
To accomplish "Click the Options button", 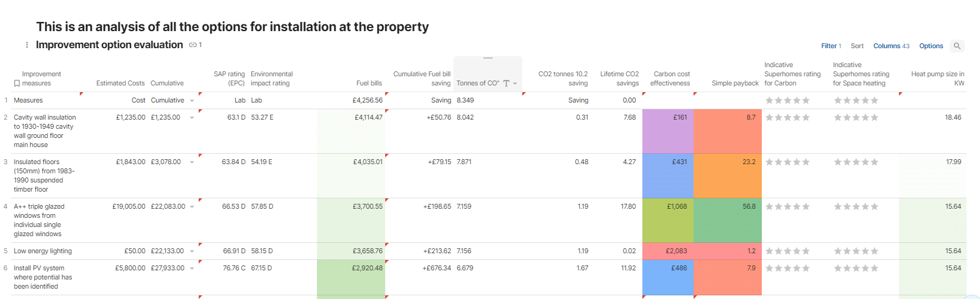I will pos(931,46).
